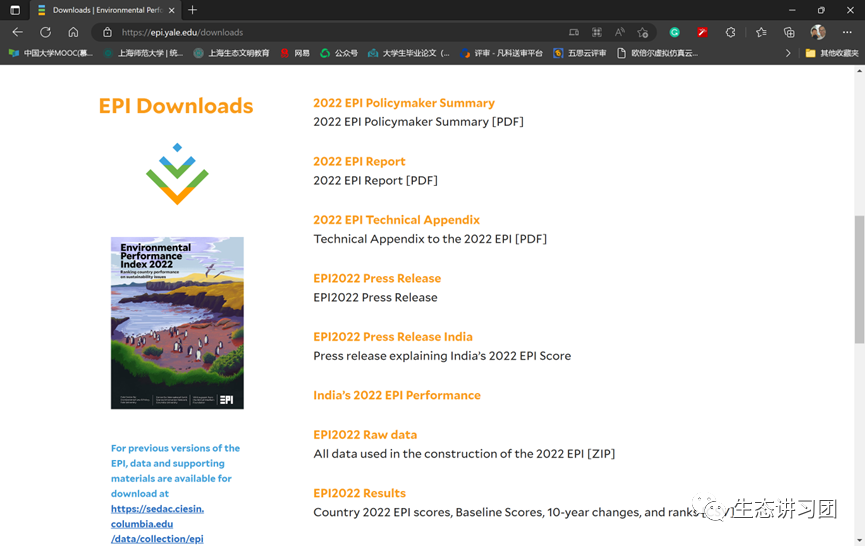Viewport: 865px width, 546px height.
Task: Open the EPI2022 Results link
Action: pyautogui.click(x=360, y=494)
